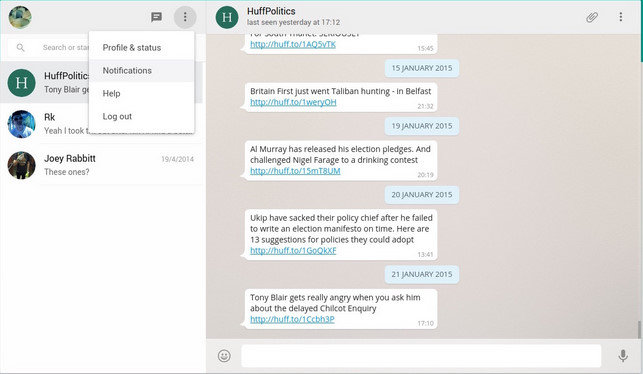
Task: Select the HuffPolitics avatar in chat list
Action: 21,83
